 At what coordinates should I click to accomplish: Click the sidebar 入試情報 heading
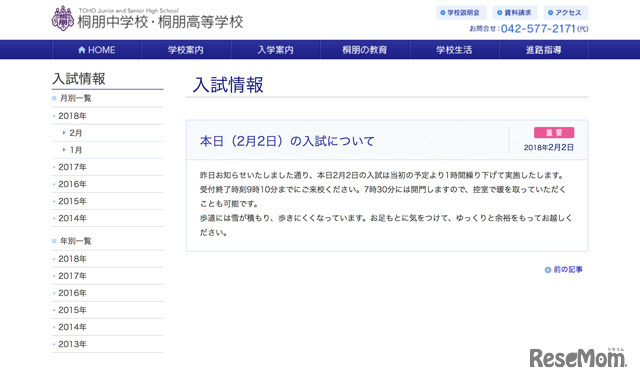[79, 78]
